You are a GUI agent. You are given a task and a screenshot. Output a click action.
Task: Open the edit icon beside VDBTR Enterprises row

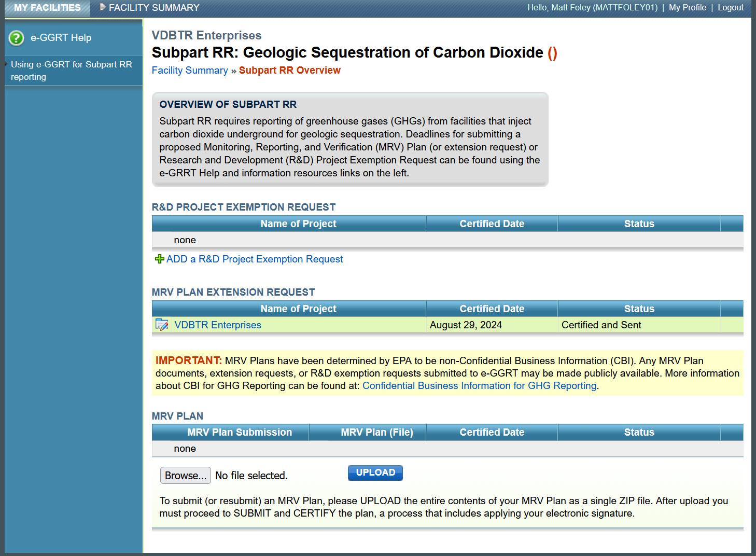pyautogui.click(x=162, y=325)
